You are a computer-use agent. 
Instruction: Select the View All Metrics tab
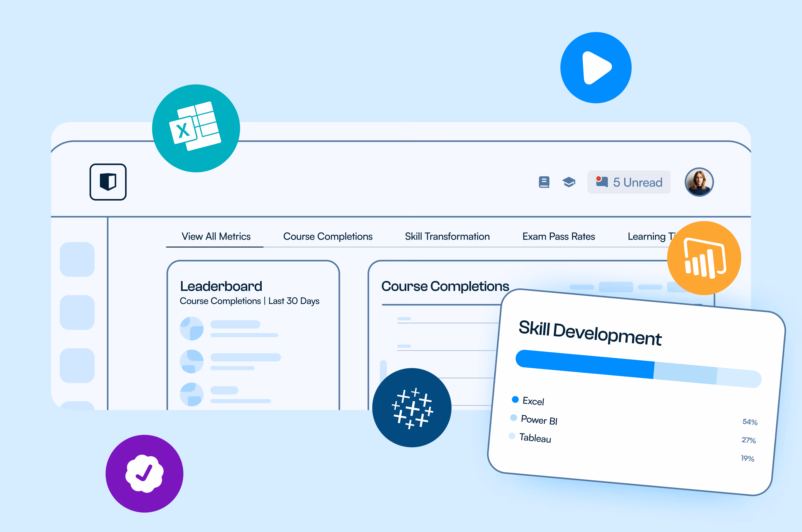coord(216,237)
